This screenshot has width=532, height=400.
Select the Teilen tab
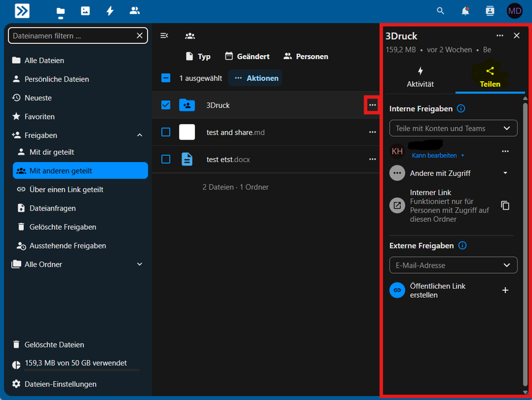pos(490,77)
